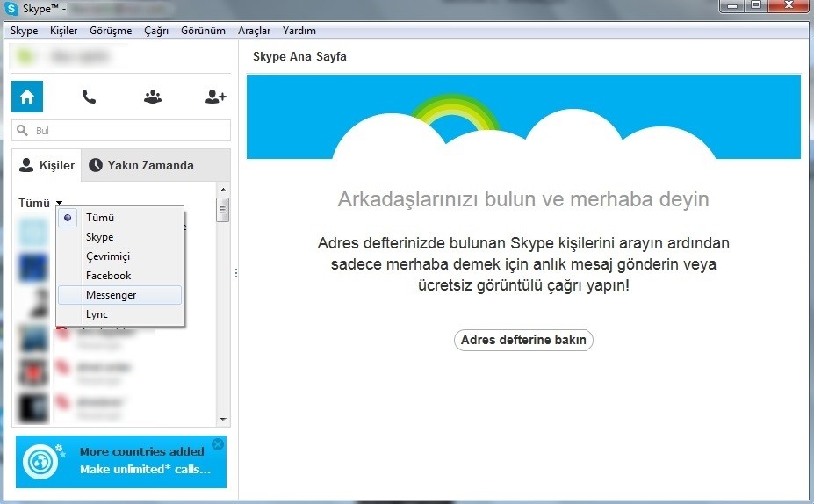The image size is (814, 504).
Task: Click the contact list scroll up arrow
Action: tap(223, 190)
